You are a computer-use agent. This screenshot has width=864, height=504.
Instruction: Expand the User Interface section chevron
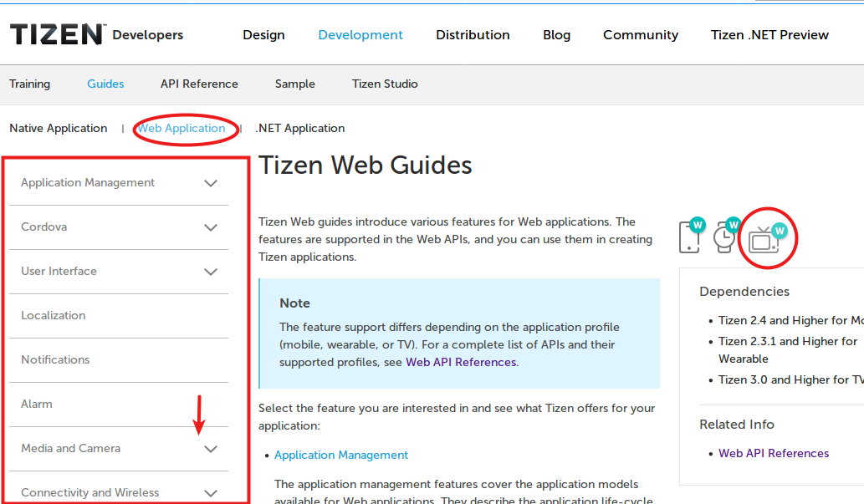click(x=211, y=272)
